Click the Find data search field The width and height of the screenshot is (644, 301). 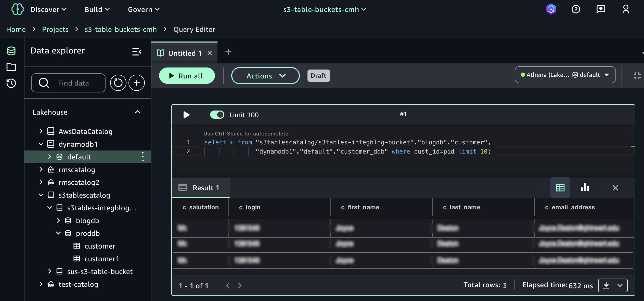pos(73,83)
